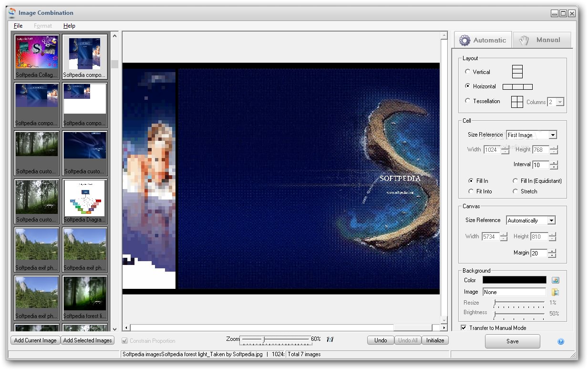Click the thumbnail list scroll-down arrow
Viewport: 588px width, 370px height.
click(114, 328)
